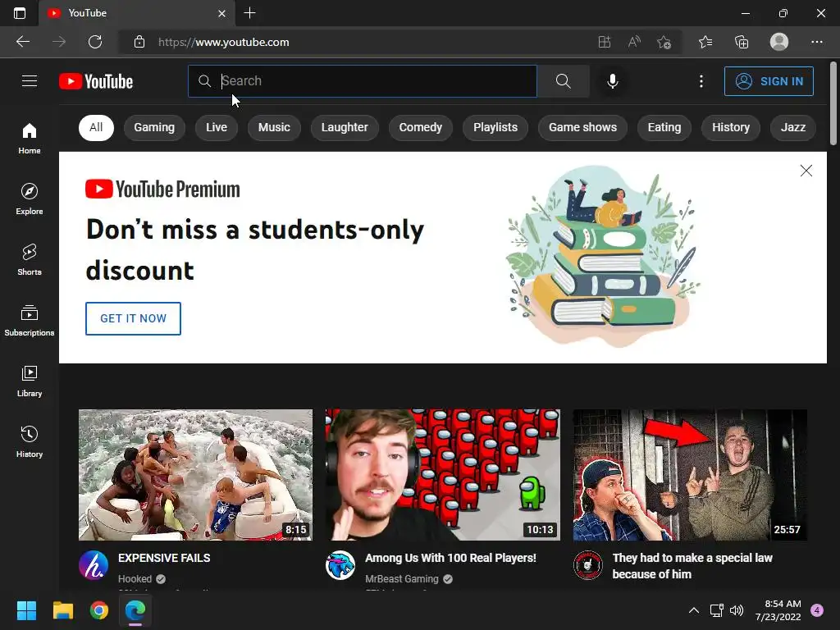
Task: Open the 25:57 special law thumbnail
Action: coord(690,475)
